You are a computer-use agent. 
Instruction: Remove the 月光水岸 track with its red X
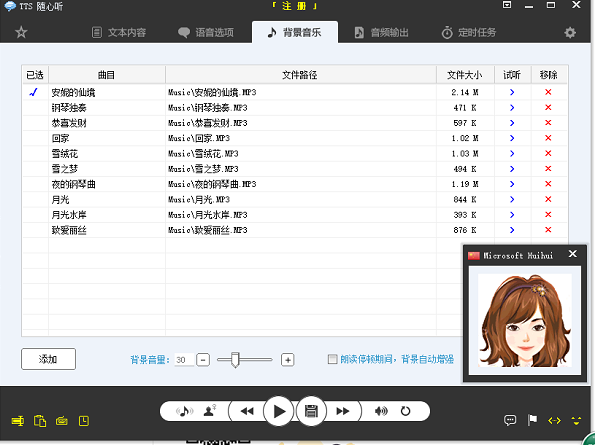548,215
